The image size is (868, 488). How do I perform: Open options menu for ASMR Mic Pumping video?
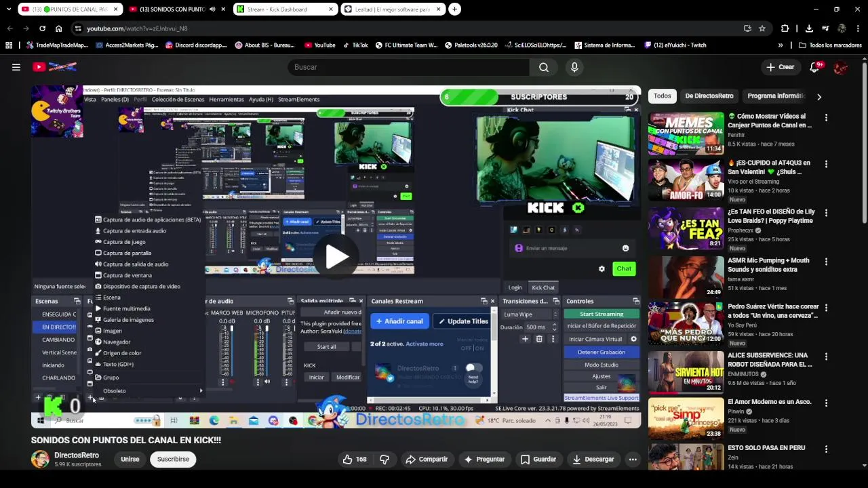[x=826, y=262]
